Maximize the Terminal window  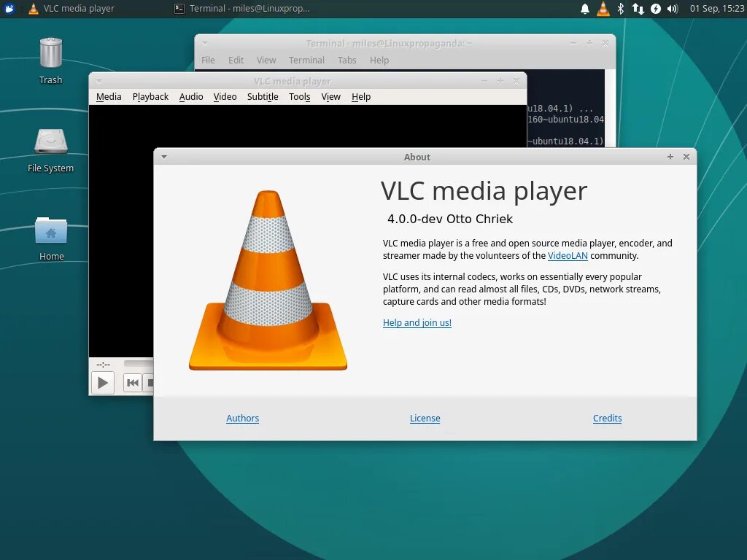589,43
